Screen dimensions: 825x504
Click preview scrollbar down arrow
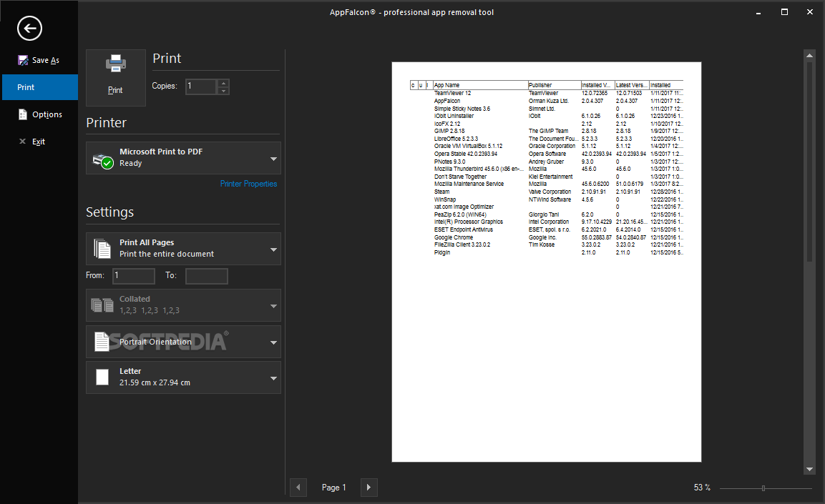click(x=810, y=469)
